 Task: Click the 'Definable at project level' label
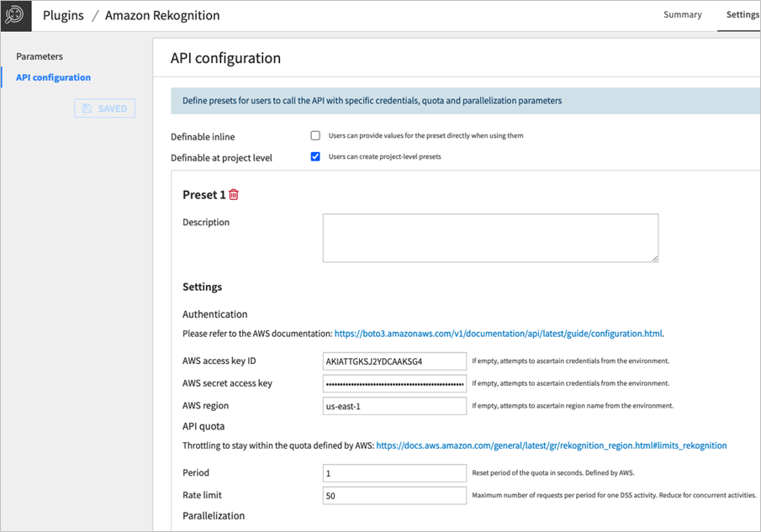tap(221, 158)
